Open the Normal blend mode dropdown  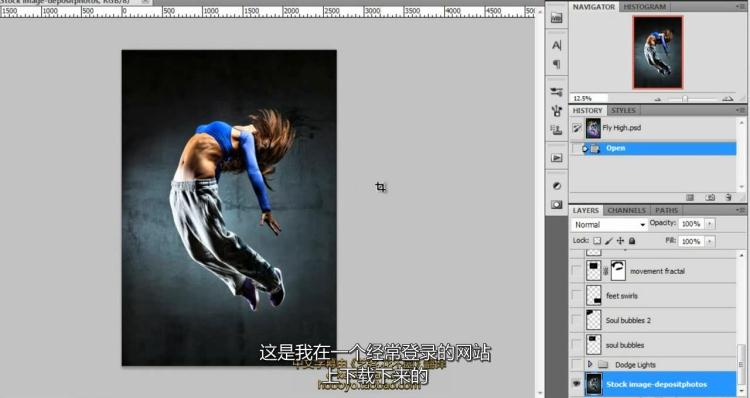[609, 224]
